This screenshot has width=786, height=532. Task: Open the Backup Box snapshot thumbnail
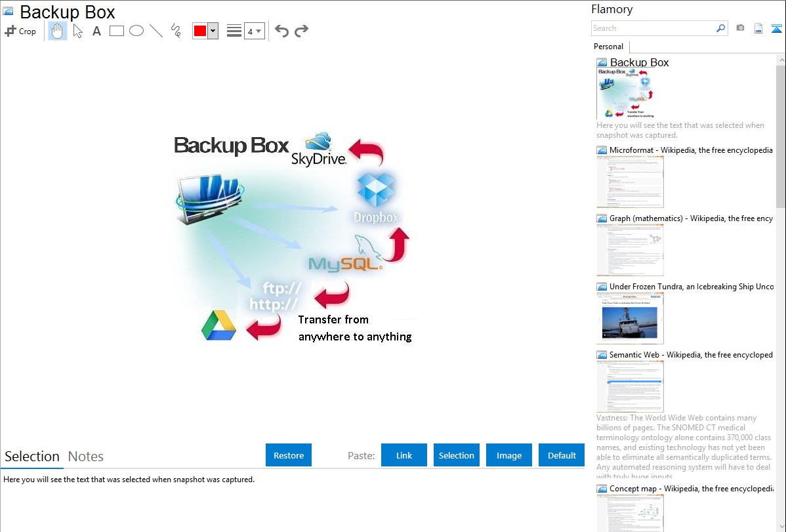[626, 93]
